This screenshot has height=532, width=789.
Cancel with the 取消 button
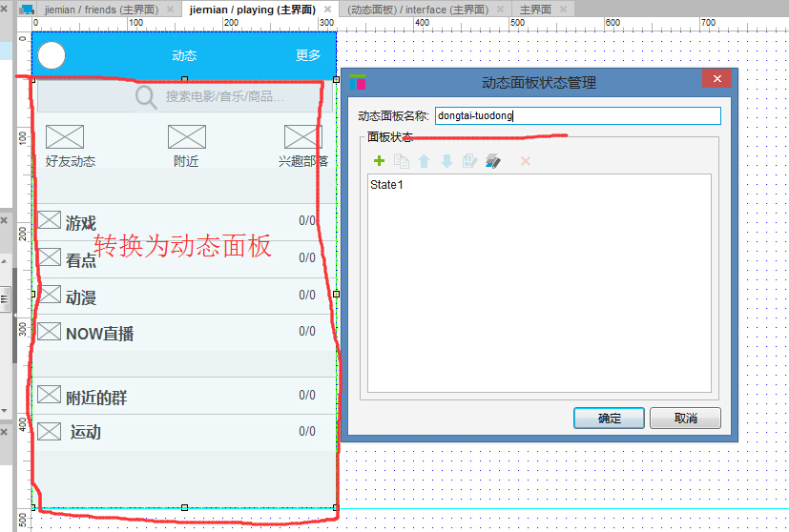(x=685, y=418)
